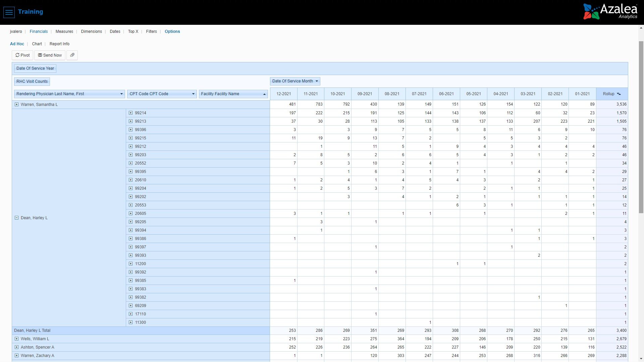Expand CPT code 20552 row
This screenshot has width=644, height=362.
131,163
